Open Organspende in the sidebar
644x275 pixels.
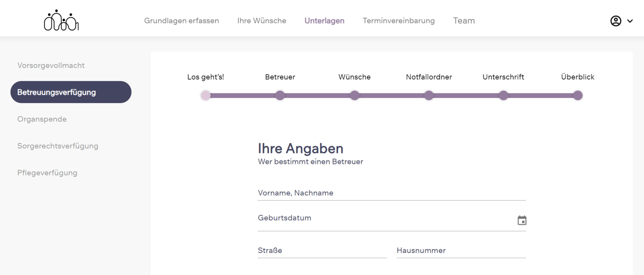point(42,119)
